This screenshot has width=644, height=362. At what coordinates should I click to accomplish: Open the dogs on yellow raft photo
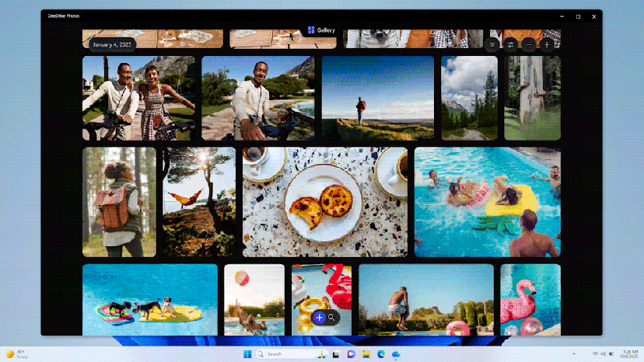pyautogui.click(x=149, y=300)
